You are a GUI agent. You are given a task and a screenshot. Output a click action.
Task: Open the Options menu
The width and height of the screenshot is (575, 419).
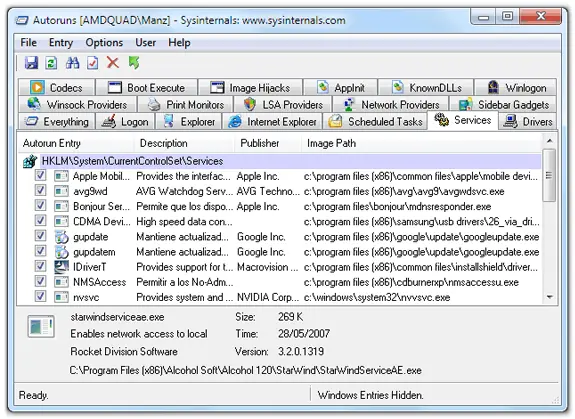point(104,43)
